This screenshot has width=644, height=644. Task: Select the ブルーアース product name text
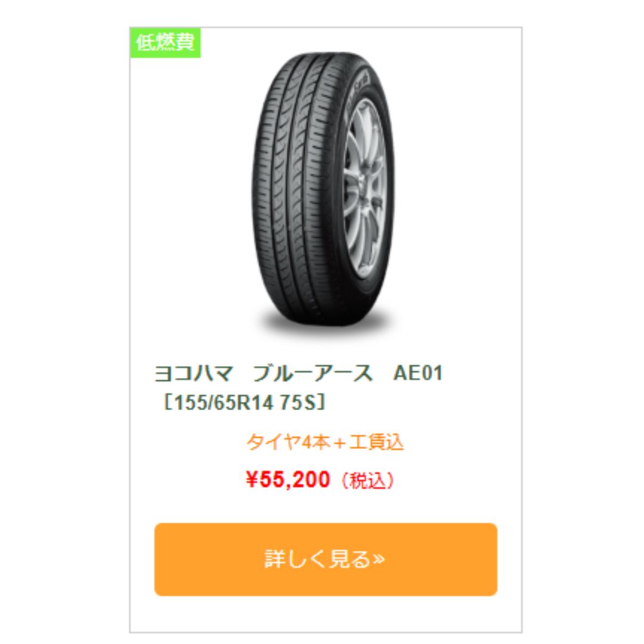coord(312,374)
